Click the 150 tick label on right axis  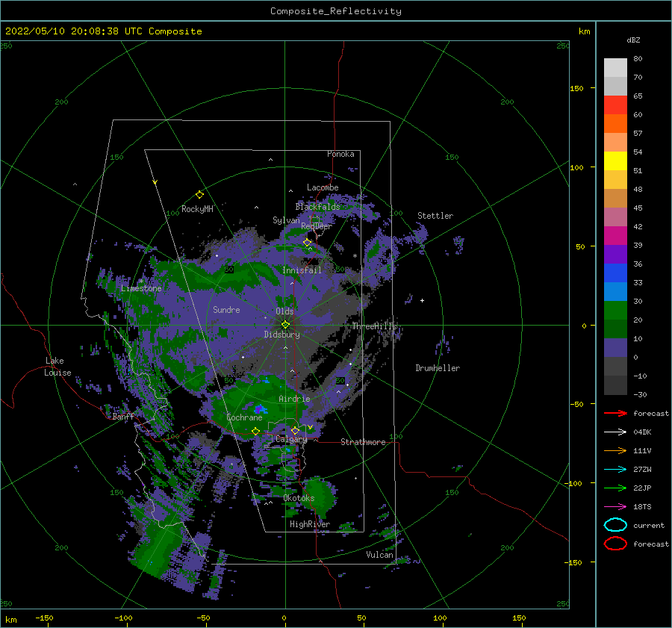577,88
